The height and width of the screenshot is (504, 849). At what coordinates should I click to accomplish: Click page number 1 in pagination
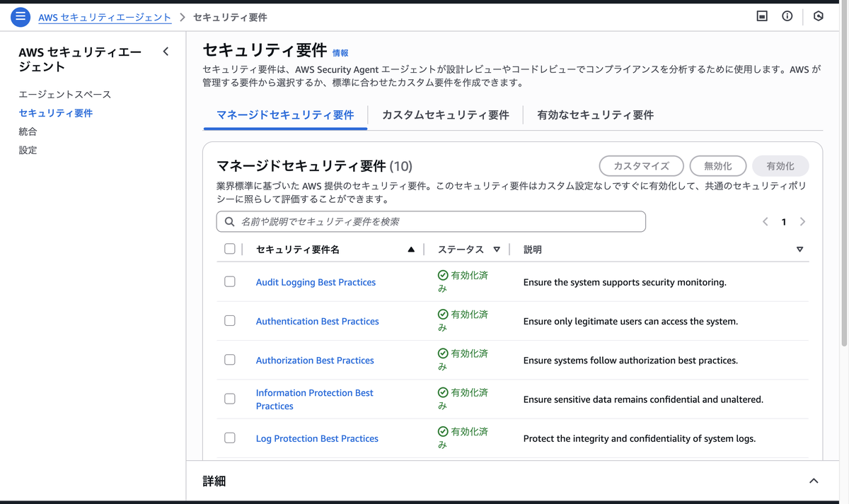[783, 222]
